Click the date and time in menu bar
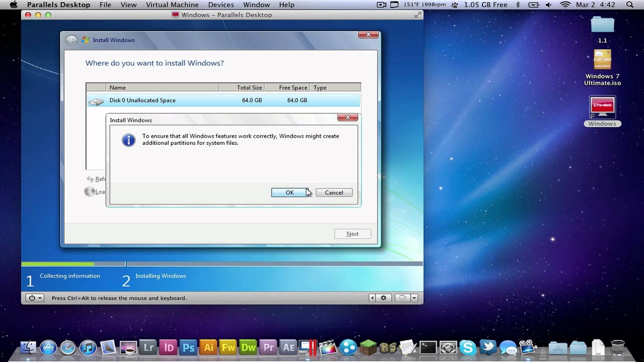Image resolution: width=644 pixels, height=362 pixels. pyautogui.click(x=596, y=5)
